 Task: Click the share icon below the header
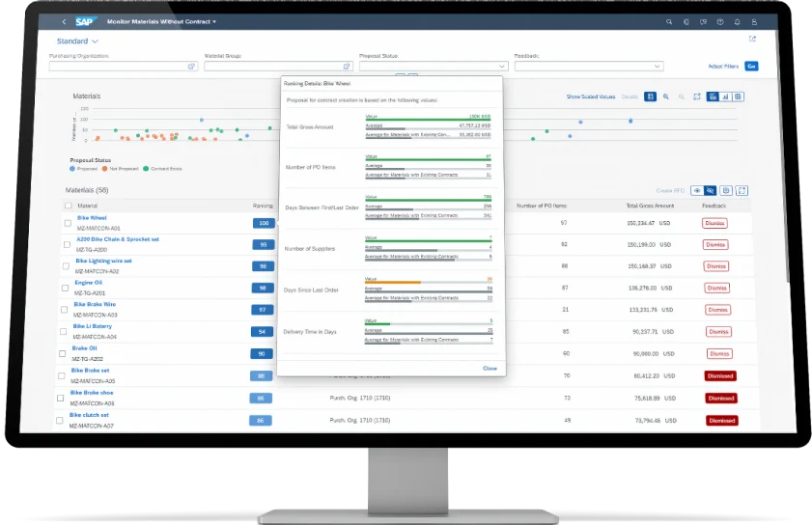coord(752,40)
